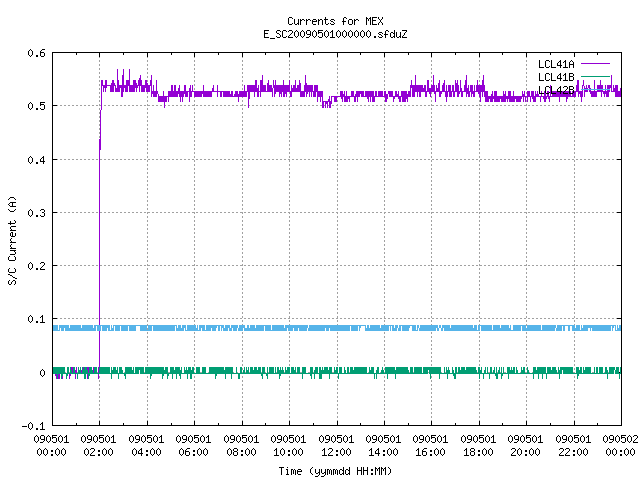Click the '06:00' x-axis tick label
The image size is (640, 480).
tap(193, 452)
